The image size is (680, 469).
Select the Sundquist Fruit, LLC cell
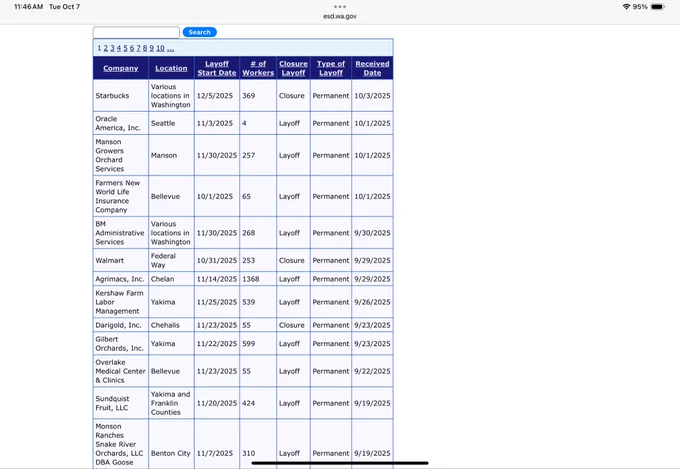click(x=121, y=403)
